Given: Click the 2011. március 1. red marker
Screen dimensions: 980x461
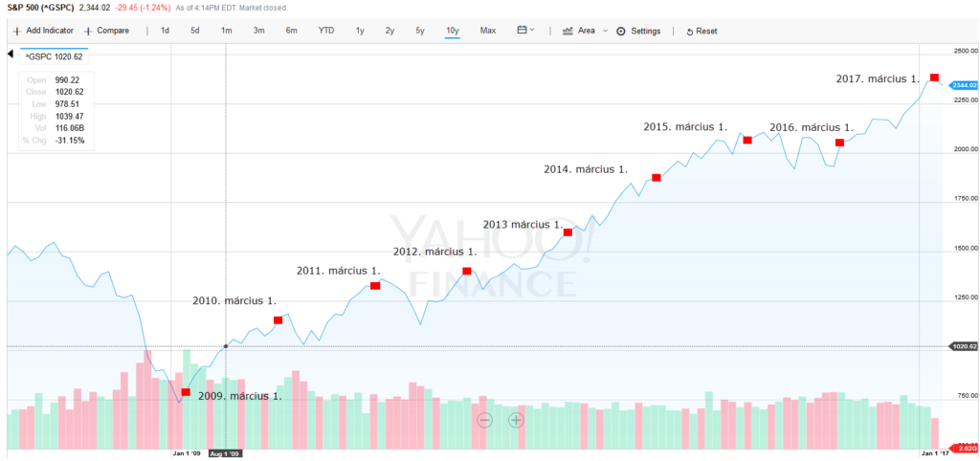Looking at the screenshot, I should tap(375, 285).
